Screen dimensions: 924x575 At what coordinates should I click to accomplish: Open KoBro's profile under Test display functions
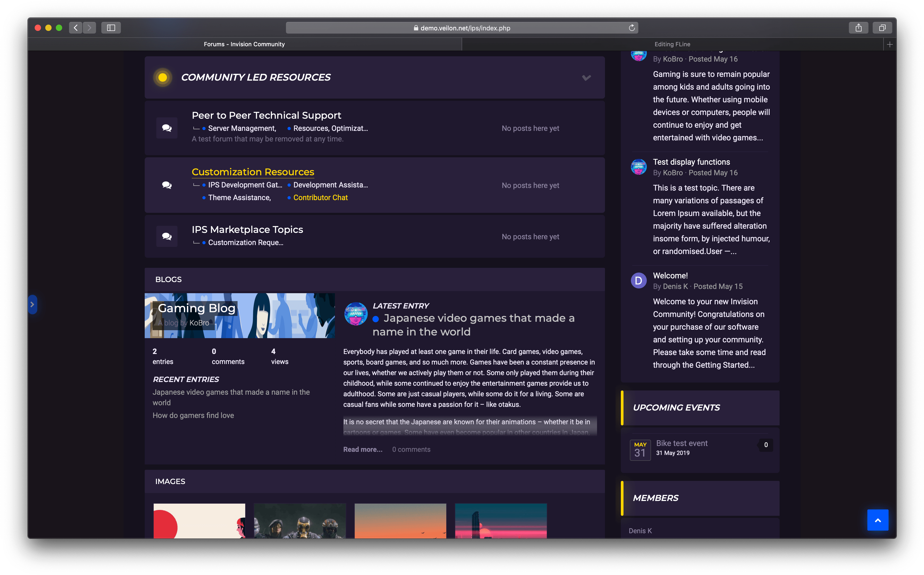click(x=672, y=173)
